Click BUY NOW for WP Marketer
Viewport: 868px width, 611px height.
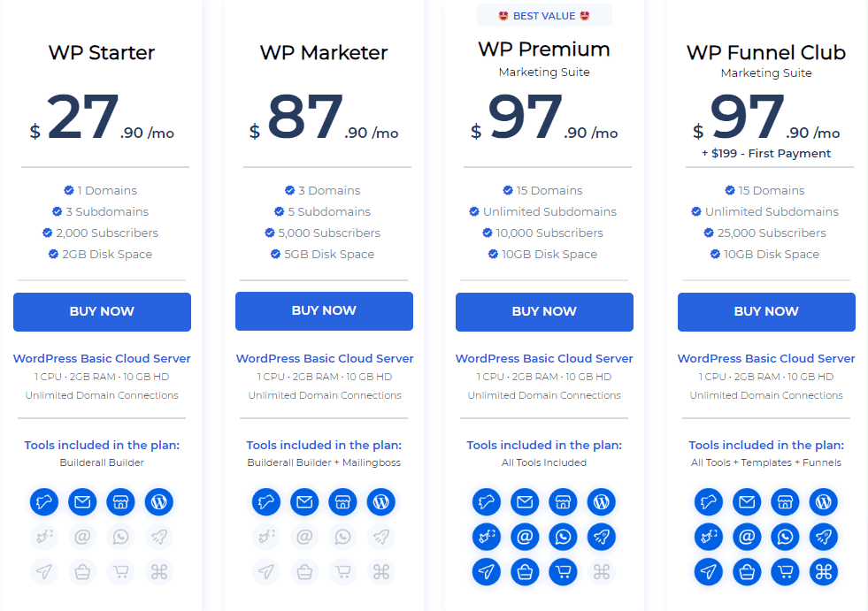[x=324, y=311]
